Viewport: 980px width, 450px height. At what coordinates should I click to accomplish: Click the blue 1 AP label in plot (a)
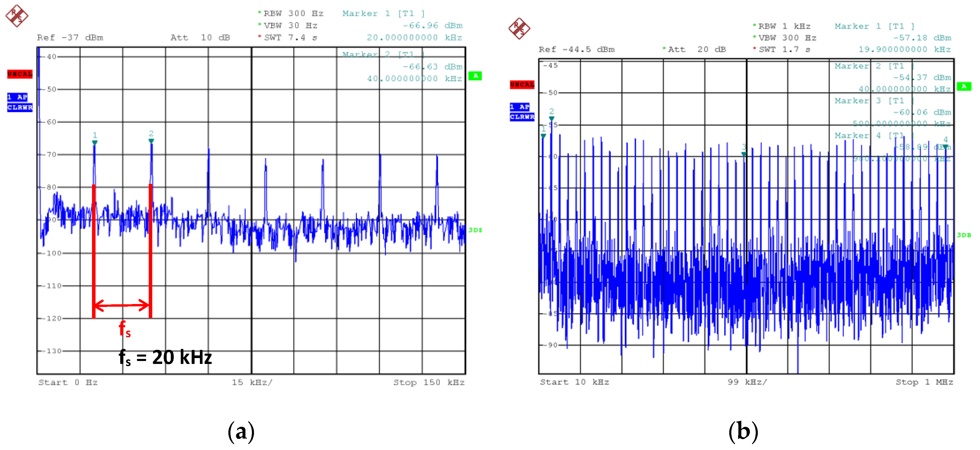[17, 97]
